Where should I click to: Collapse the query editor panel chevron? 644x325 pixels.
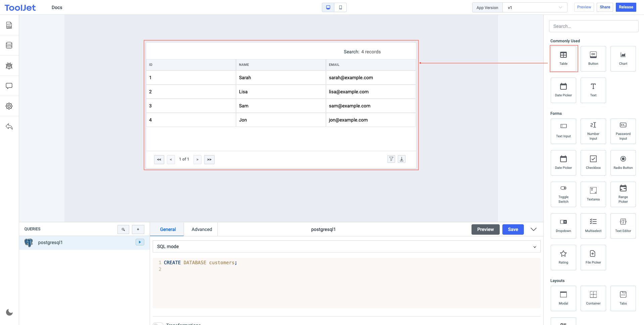[533, 229]
